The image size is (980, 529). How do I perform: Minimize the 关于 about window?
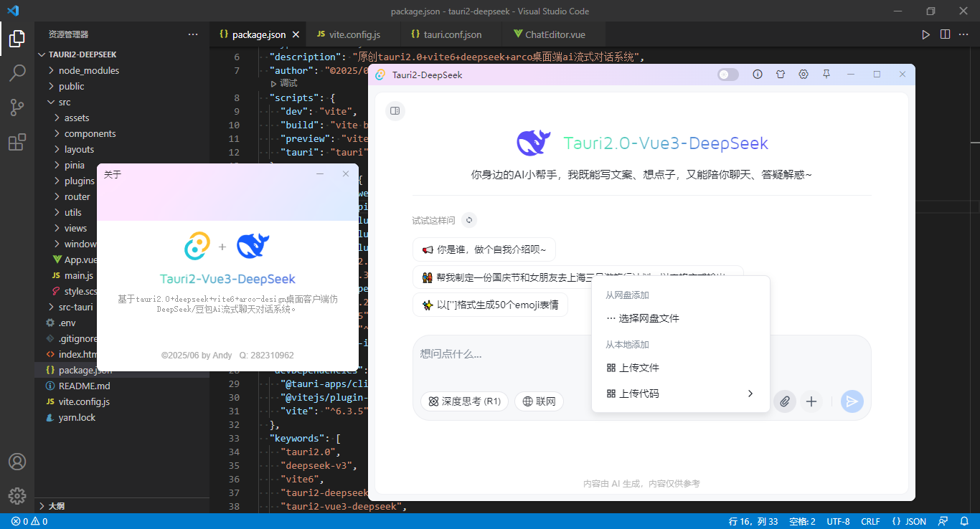[320, 174]
